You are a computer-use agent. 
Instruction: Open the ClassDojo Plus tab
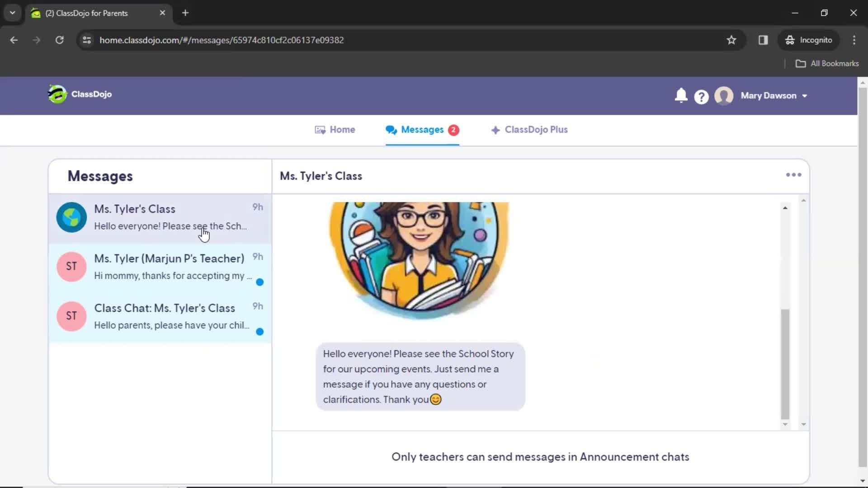click(529, 130)
